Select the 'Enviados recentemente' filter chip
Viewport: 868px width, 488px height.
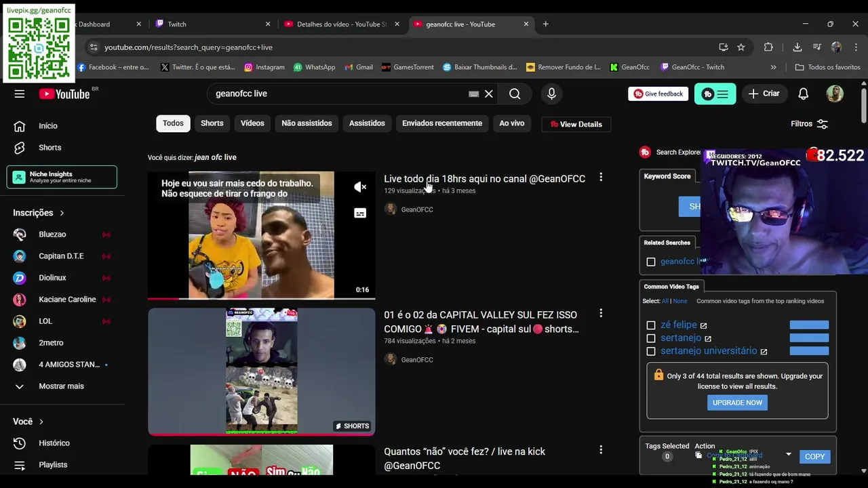[x=442, y=123]
